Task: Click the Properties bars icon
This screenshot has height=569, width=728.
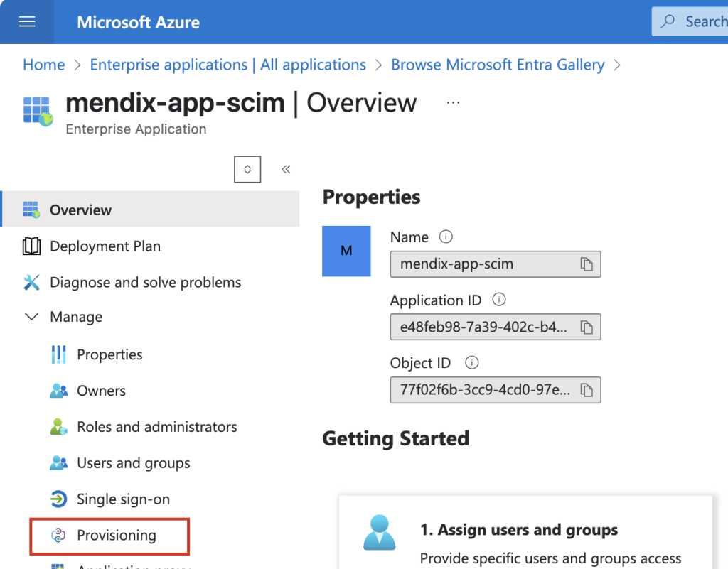Action: click(x=58, y=354)
